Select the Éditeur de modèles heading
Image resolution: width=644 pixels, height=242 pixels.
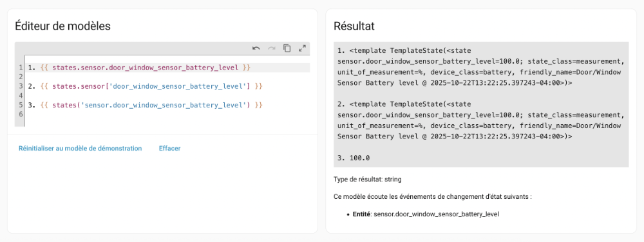pyautogui.click(x=63, y=26)
